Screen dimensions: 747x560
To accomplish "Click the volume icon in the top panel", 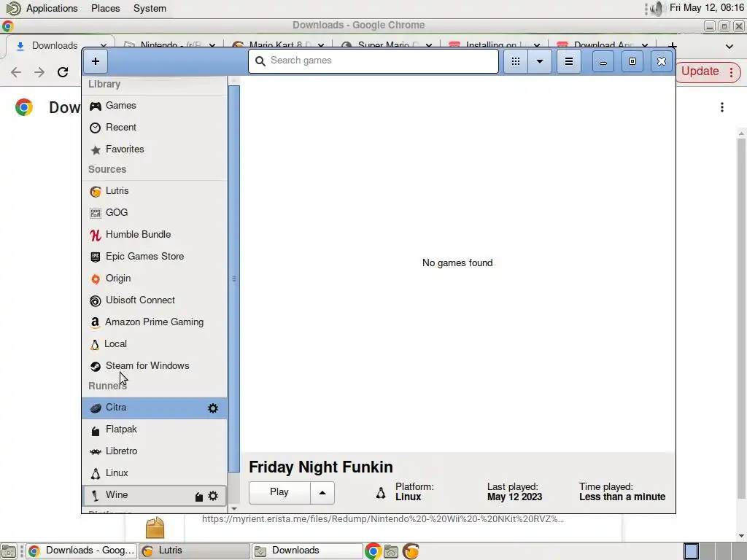I will pos(657,9).
